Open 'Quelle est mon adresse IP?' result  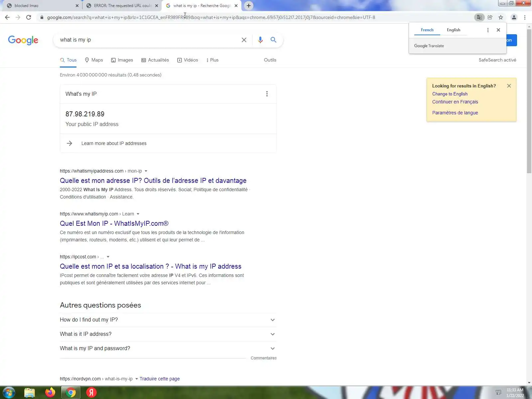point(153,181)
